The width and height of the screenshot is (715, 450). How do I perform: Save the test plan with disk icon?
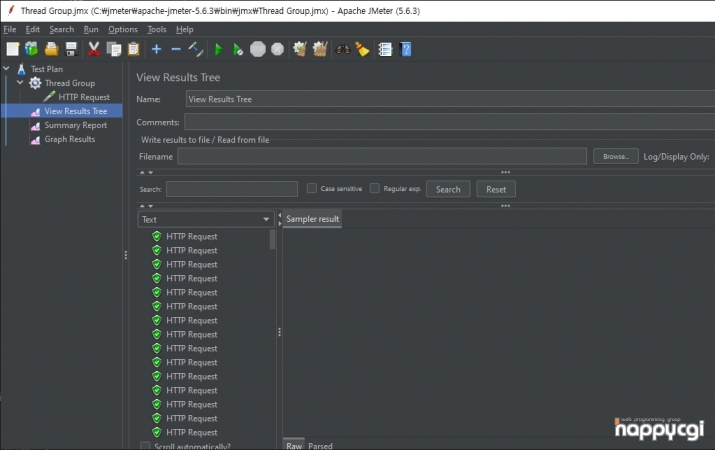[x=71, y=49]
